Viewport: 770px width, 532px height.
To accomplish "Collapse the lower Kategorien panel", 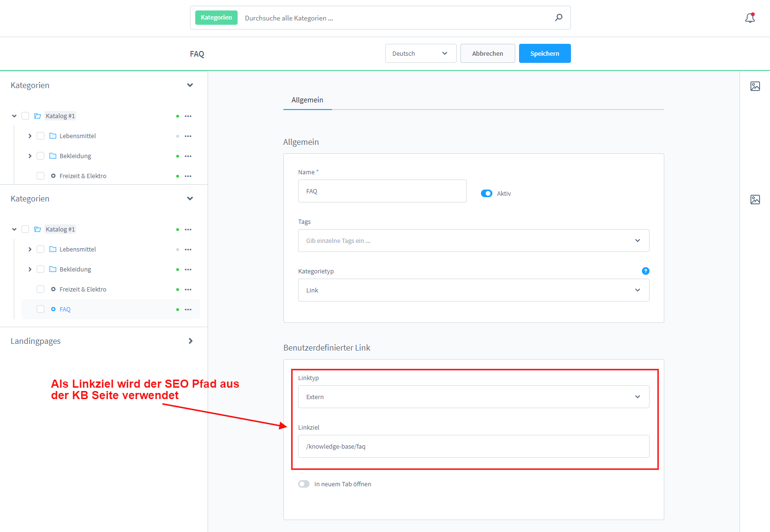I will (190, 199).
